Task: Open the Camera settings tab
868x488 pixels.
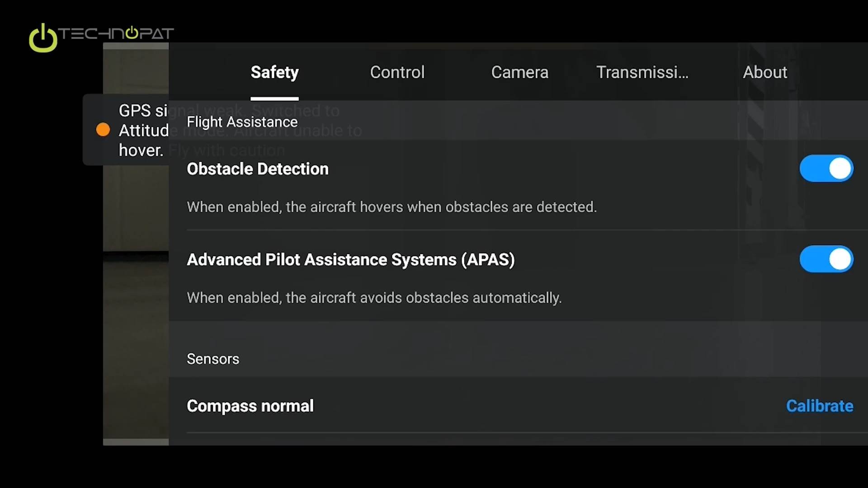Action: point(519,72)
